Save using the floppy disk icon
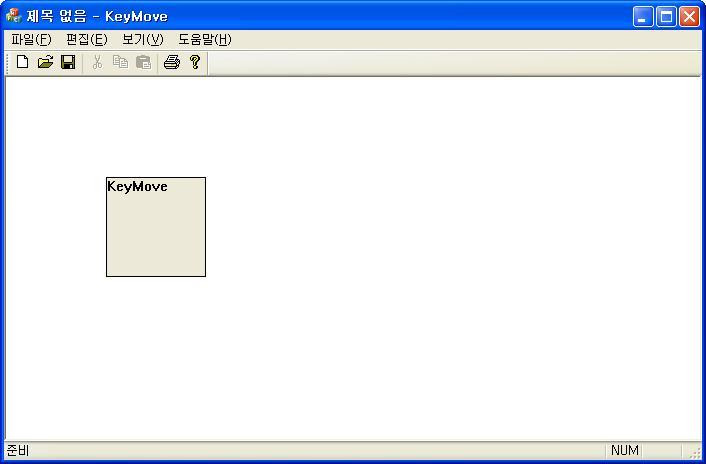Screen dimensions: 706x464 pyautogui.click(x=68, y=62)
